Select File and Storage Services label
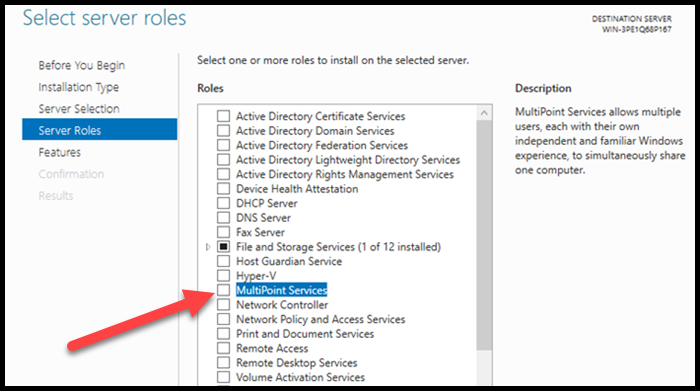This screenshot has width=700, height=391. 338,247
